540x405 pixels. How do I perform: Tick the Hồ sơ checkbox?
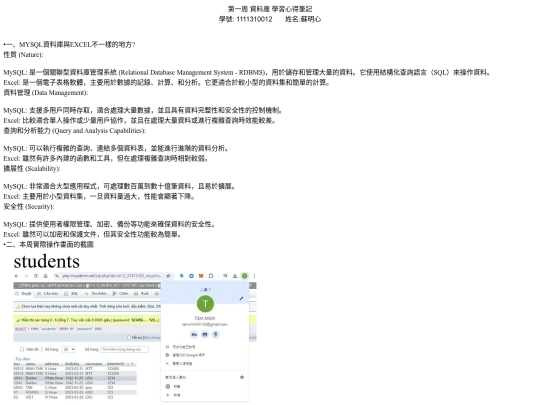pos(129,338)
